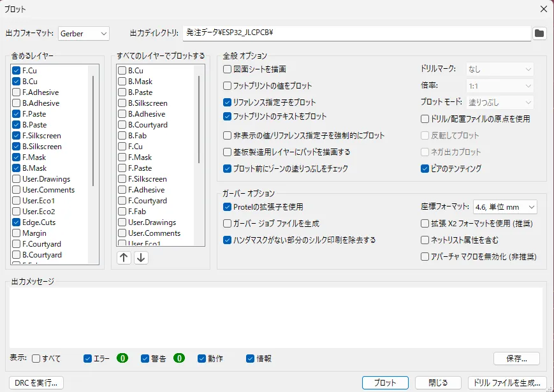This screenshot has height=392, width=554.
Task: Uncheck Edge.Cuts in included layers
Action: pyautogui.click(x=17, y=222)
